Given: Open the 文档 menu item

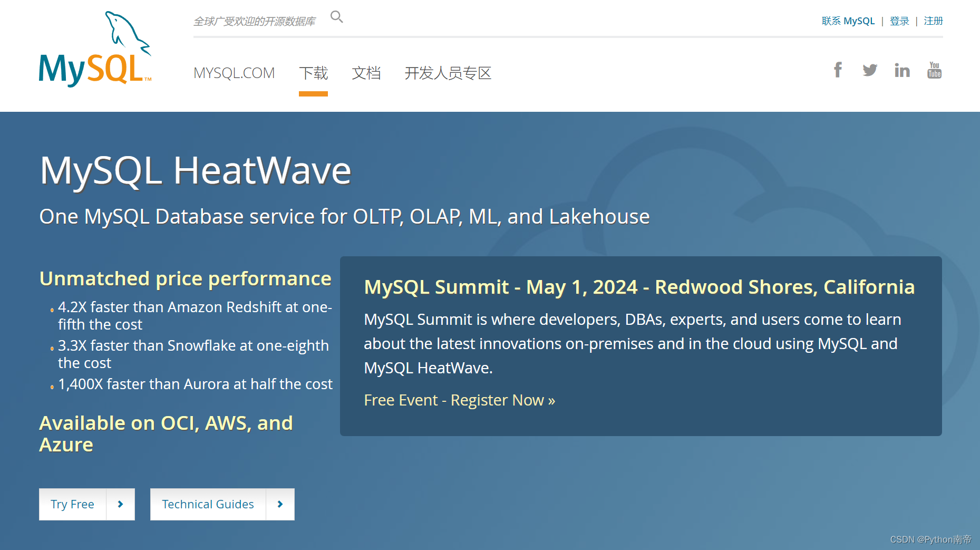Looking at the screenshot, I should (x=366, y=73).
